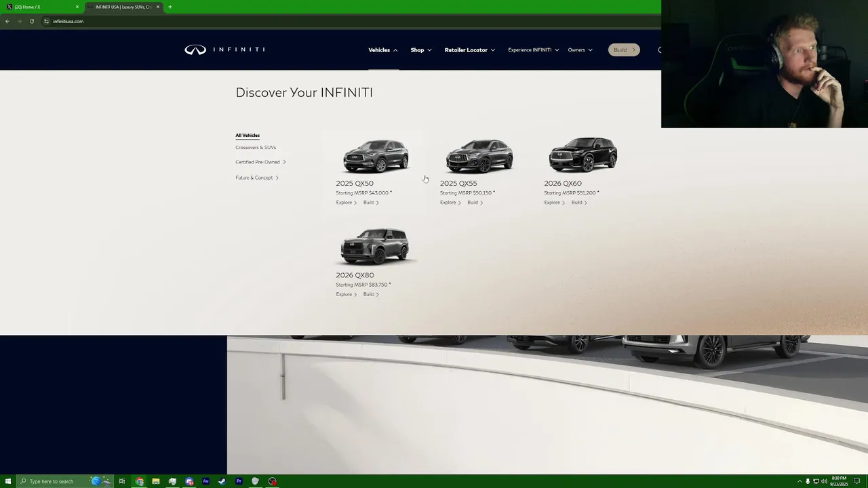868x488 pixels.
Task: Open Adobe Premiere Pro from the taskbar
Action: tap(239, 481)
